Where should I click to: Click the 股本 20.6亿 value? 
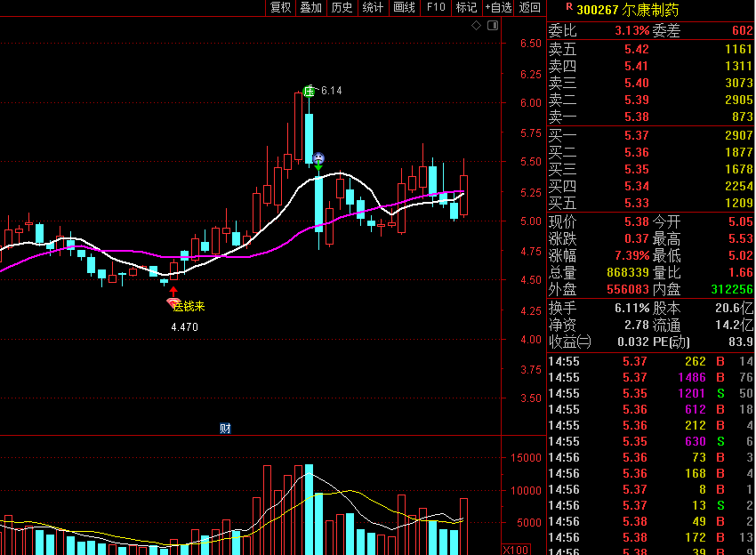click(x=734, y=308)
